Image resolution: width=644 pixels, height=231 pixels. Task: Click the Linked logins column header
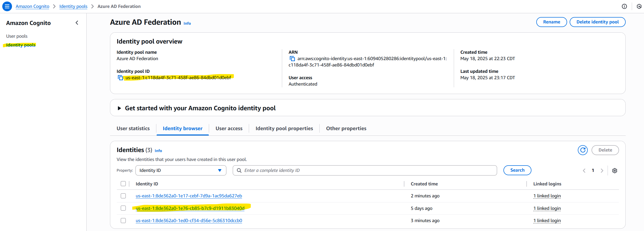[547, 184]
